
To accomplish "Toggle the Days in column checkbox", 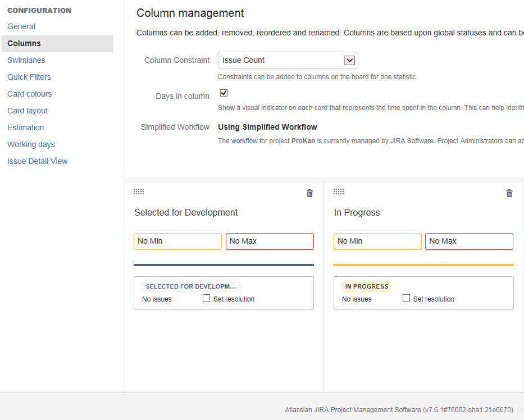I will coord(224,93).
